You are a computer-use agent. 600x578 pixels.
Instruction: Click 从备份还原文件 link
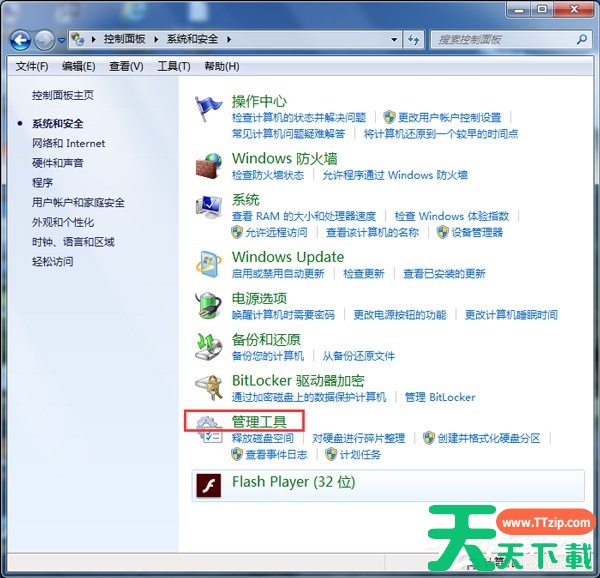coord(359,357)
